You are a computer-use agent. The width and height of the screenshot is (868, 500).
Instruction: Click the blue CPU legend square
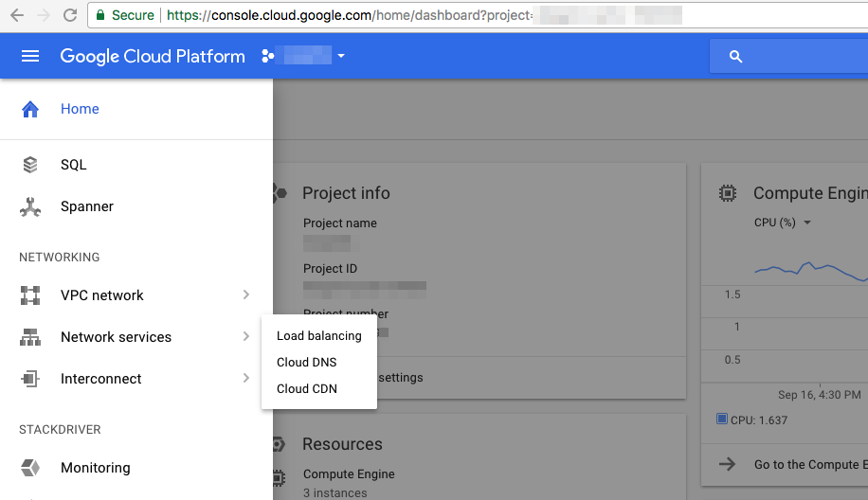pos(721,419)
